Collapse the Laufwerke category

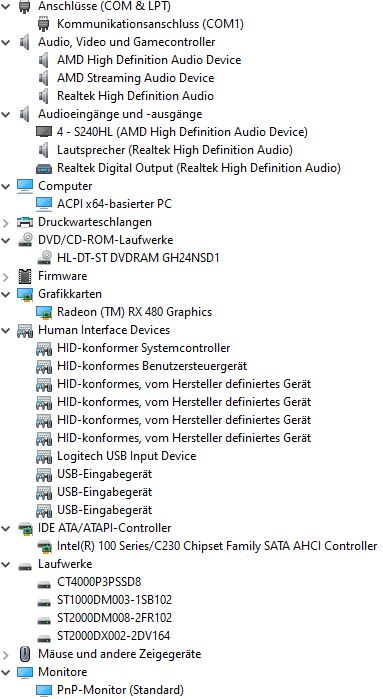click(6, 564)
